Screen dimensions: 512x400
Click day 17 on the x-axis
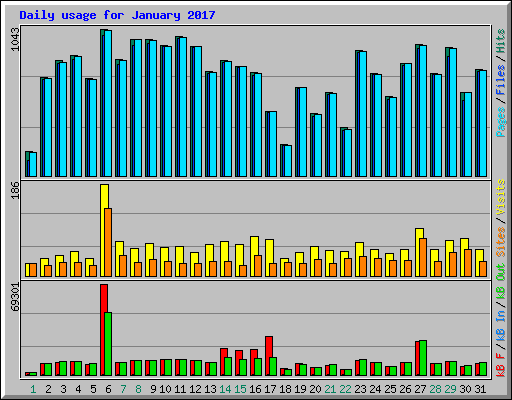(x=270, y=389)
